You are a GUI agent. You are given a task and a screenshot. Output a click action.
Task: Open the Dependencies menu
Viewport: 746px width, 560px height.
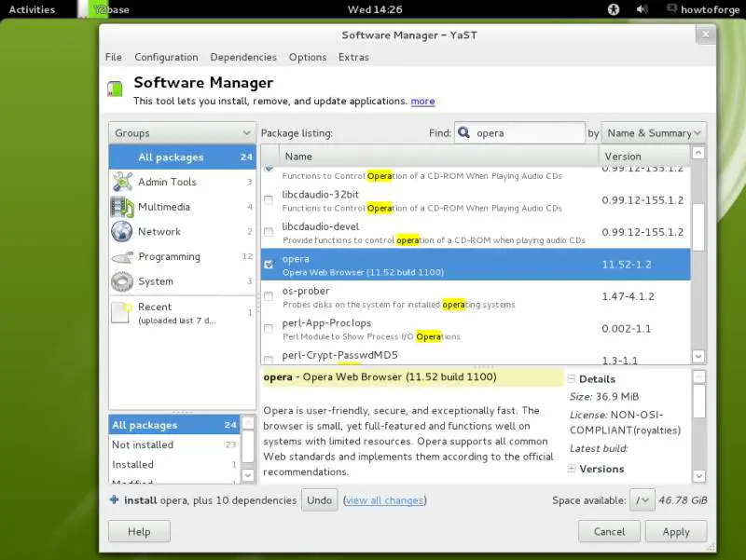pos(243,57)
